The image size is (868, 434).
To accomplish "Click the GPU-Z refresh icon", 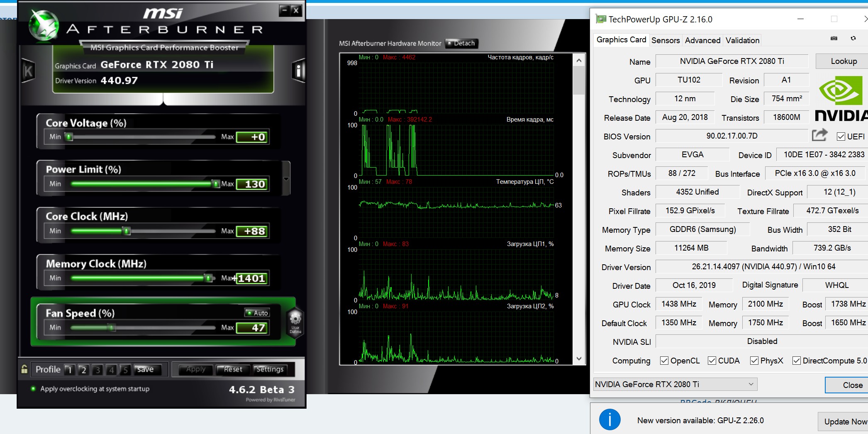I will pyautogui.click(x=853, y=38).
